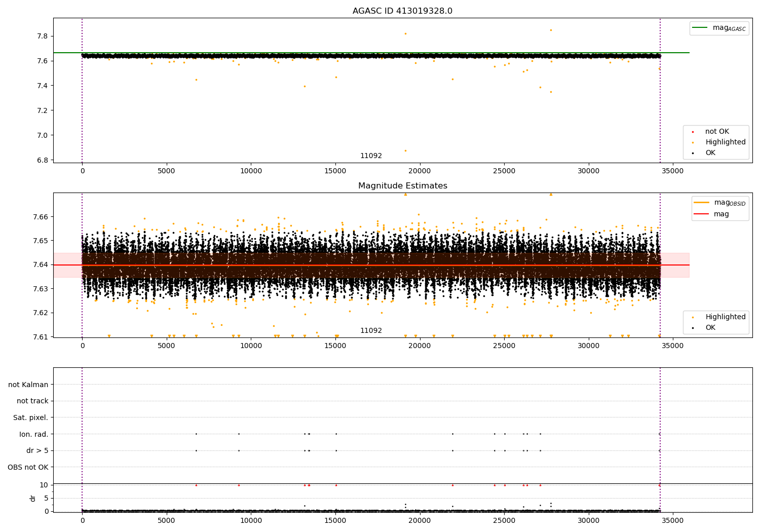
Task: Click the 'not track' row label
Action: click(x=32, y=401)
